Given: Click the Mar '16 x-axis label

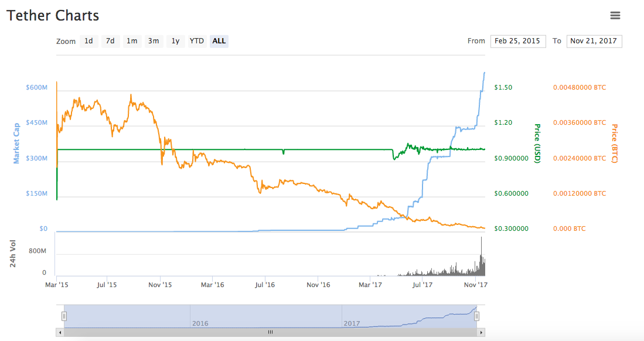Looking at the screenshot, I should (212, 285).
